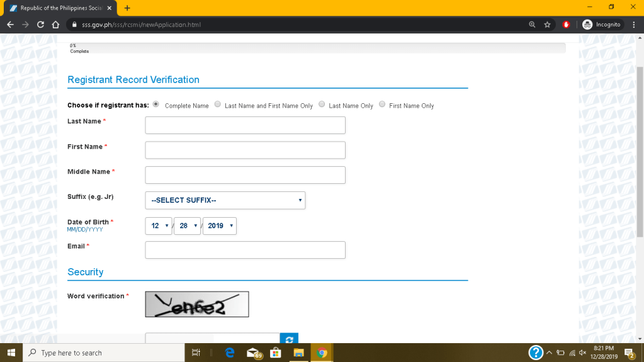Open Microsoft Edge from the taskbar

[x=230, y=353]
